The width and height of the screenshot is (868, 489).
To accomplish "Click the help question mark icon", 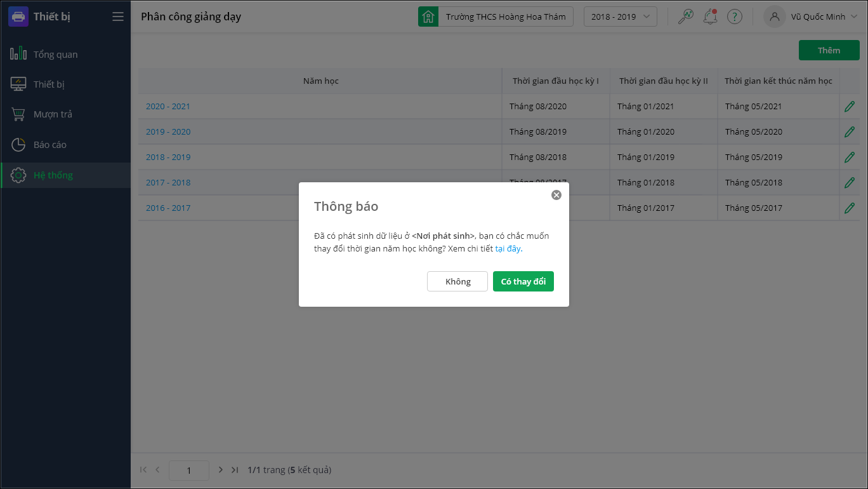I will [734, 17].
